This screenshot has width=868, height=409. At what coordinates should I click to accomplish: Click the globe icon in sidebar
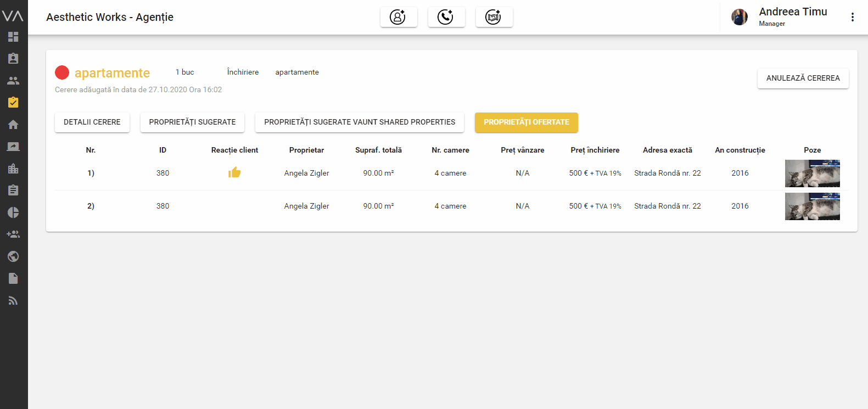[13, 256]
